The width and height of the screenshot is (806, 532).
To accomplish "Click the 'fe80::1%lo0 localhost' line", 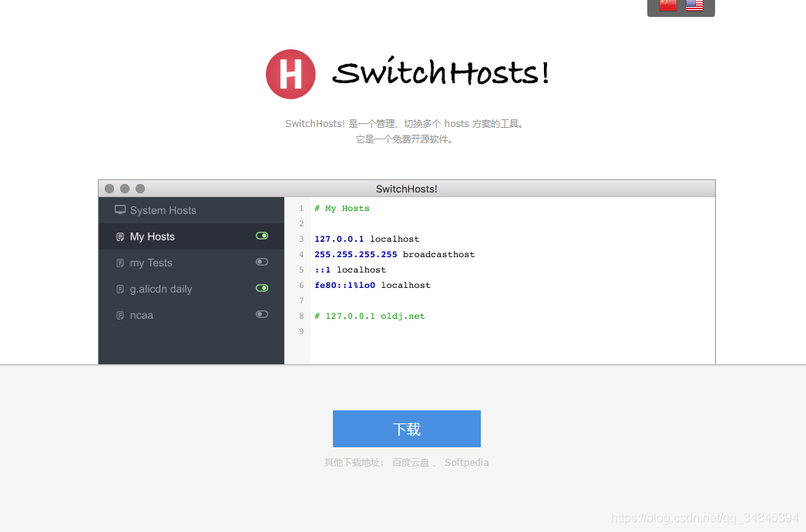I will 372,285.
